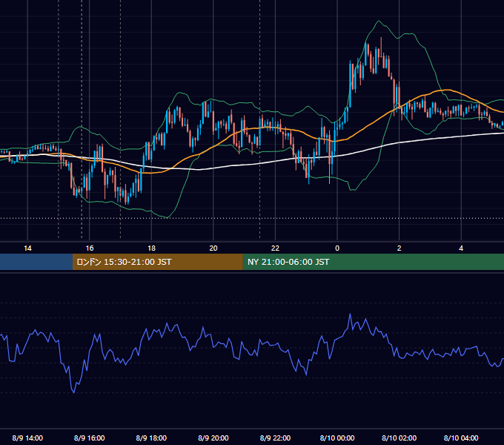Click hour label 18 on price chart axis
The width and height of the screenshot is (504, 445).
click(x=151, y=248)
